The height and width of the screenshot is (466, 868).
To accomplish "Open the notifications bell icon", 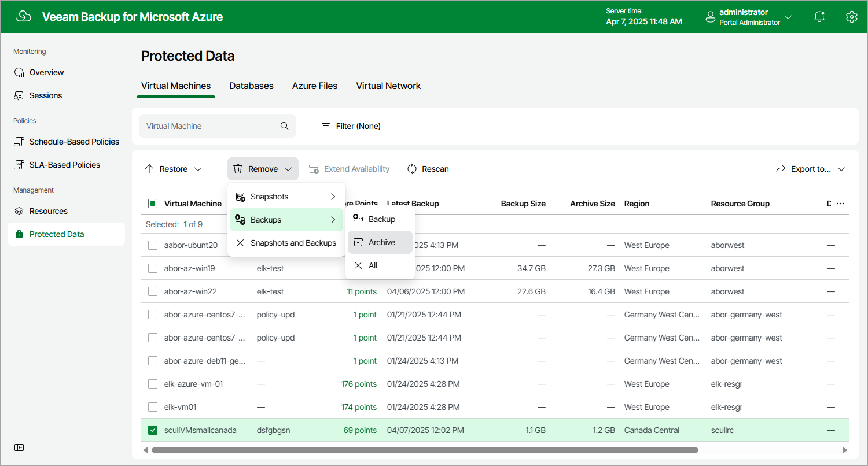I will click(819, 17).
